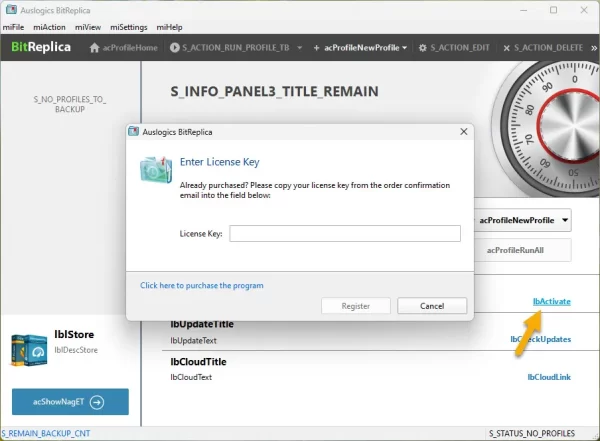Click the lbUpdateText label
This screenshot has width=600, height=441.
(x=194, y=341)
